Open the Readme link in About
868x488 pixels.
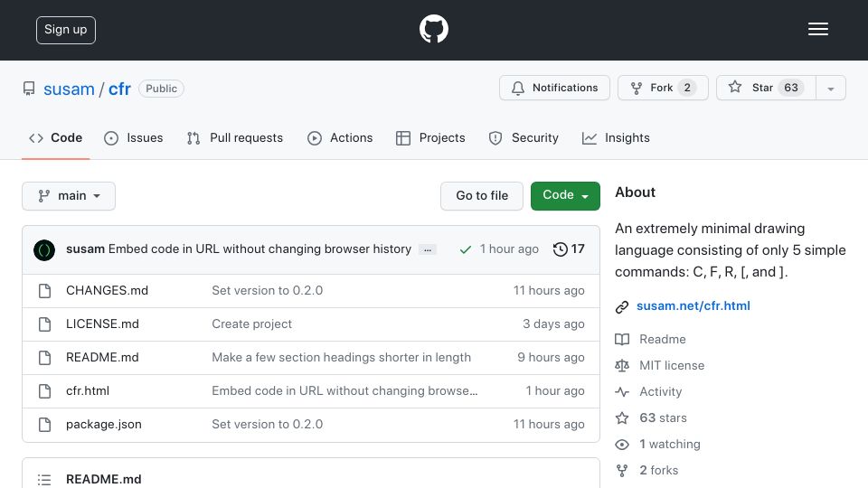(x=663, y=339)
